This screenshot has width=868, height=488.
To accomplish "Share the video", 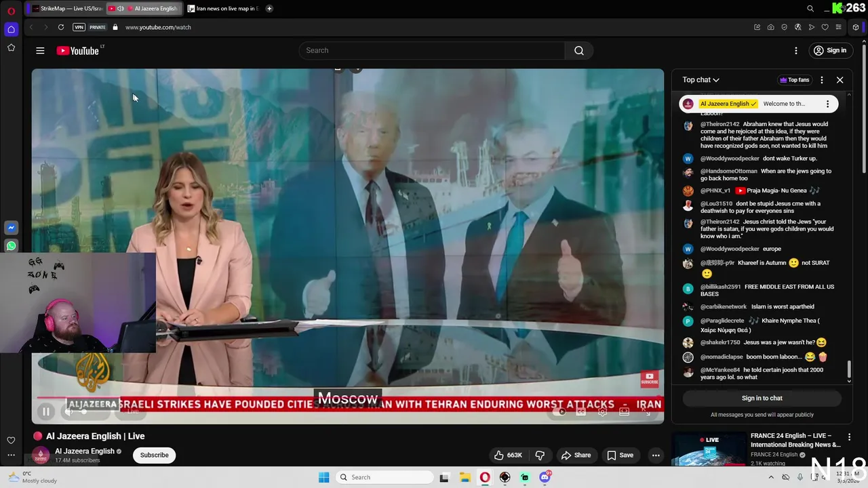I will 576,455.
